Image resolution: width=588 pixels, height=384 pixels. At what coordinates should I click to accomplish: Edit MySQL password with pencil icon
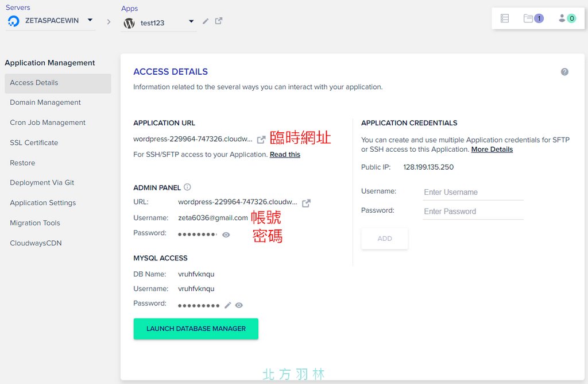tap(227, 305)
